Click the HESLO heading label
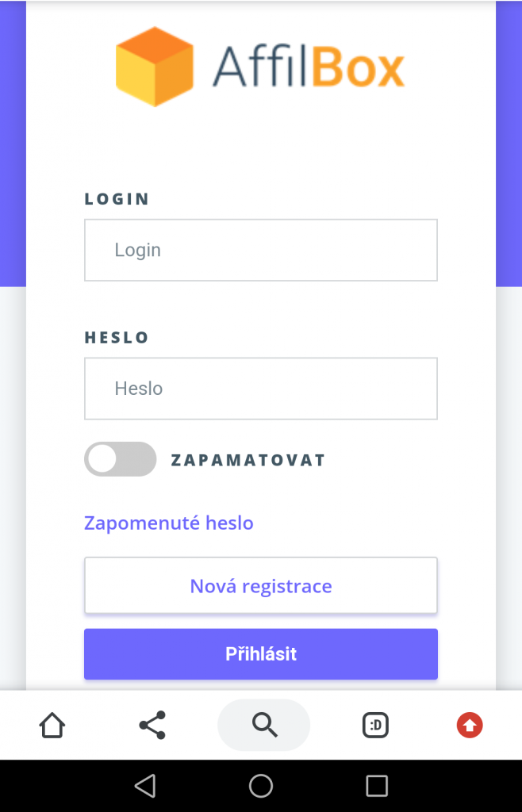Screen dimensions: 522x812 click(x=117, y=338)
